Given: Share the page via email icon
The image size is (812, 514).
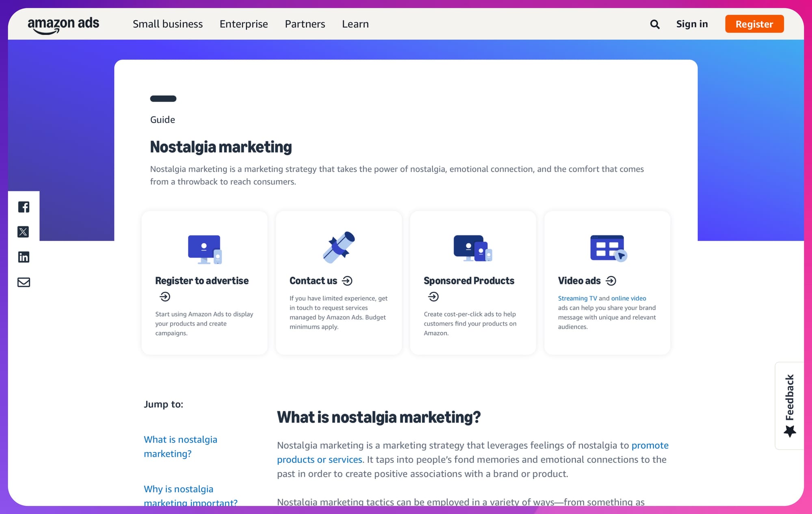Looking at the screenshot, I should click(24, 282).
